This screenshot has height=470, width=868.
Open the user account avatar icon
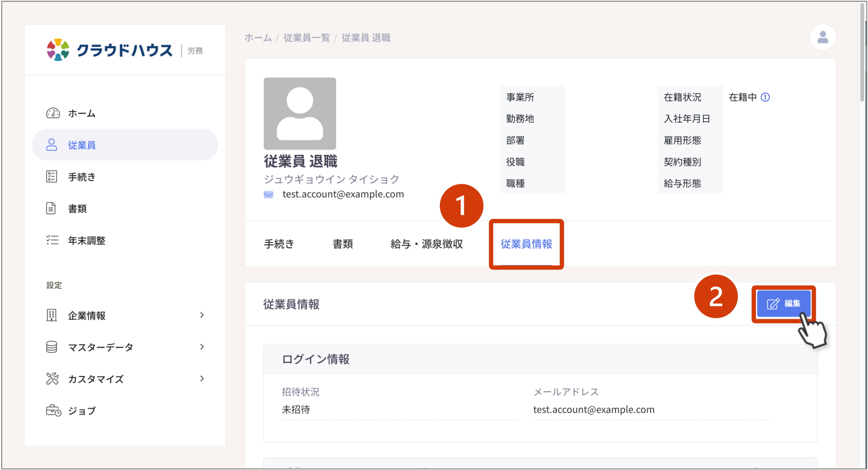pyautogui.click(x=822, y=37)
